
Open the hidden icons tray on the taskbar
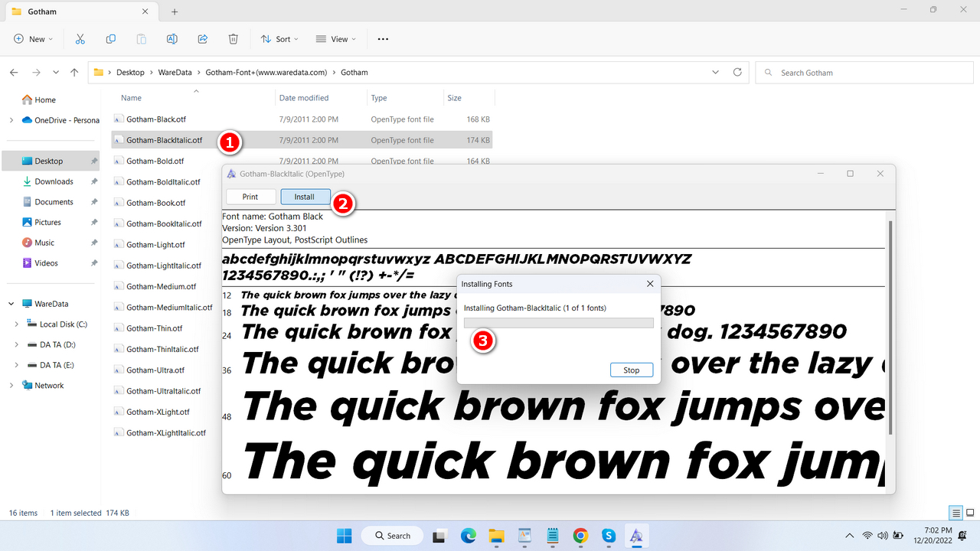849,535
